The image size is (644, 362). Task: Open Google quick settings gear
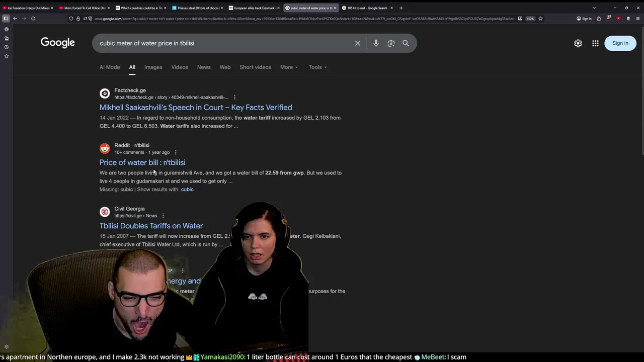[578, 43]
